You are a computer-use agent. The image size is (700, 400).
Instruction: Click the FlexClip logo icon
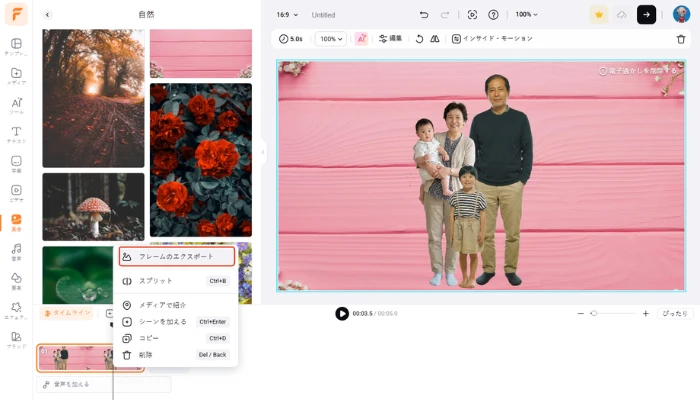pyautogui.click(x=17, y=14)
